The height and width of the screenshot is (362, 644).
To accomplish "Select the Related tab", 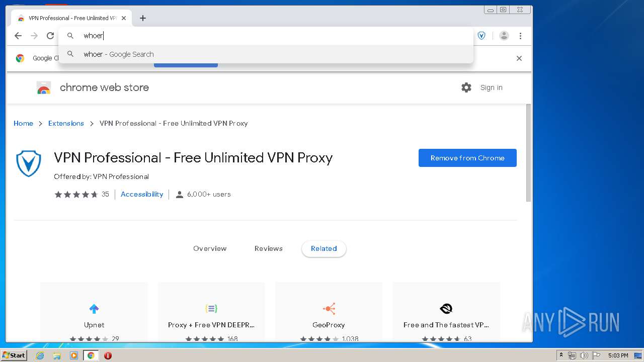I will 324,248.
